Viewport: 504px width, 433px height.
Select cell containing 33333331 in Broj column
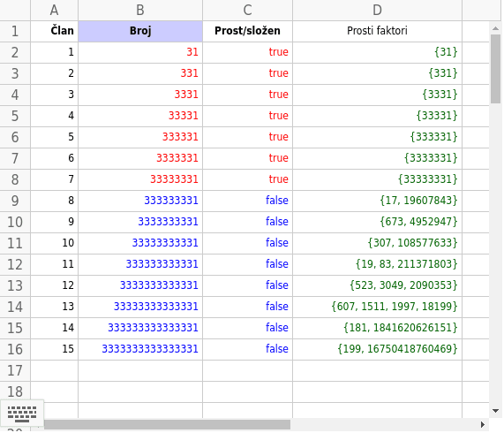pos(140,179)
